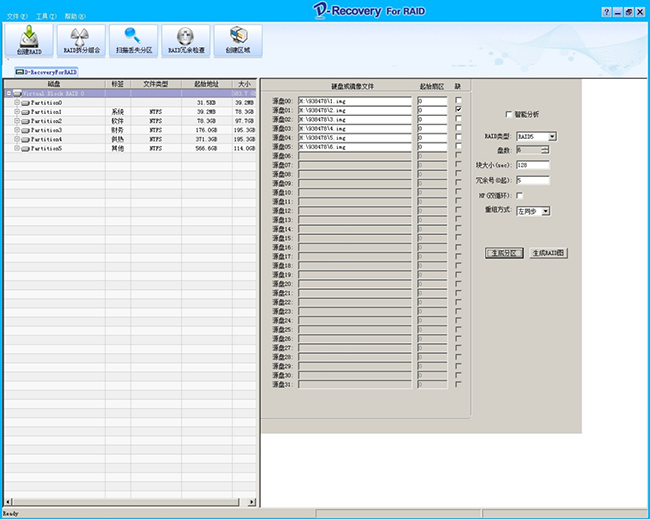Viewport: 650px width, 520px height.
Task: Run the RAID冗余检查 tool
Action: [186, 40]
